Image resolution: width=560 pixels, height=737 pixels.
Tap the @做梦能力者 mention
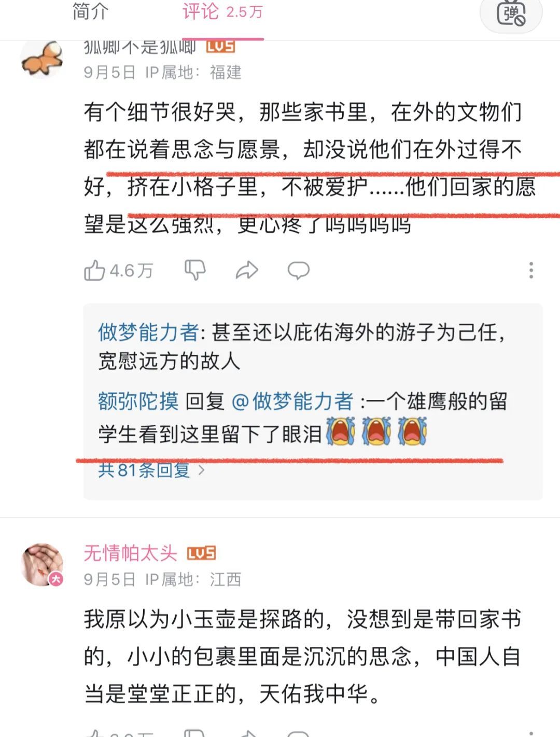click(292, 401)
